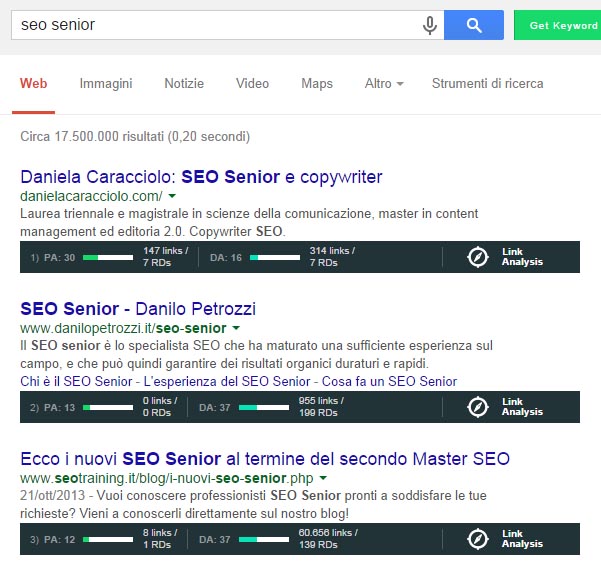This screenshot has width=601, height=580.
Task: Open arrow next to seotraining.it URL
Action: [322, 479]
